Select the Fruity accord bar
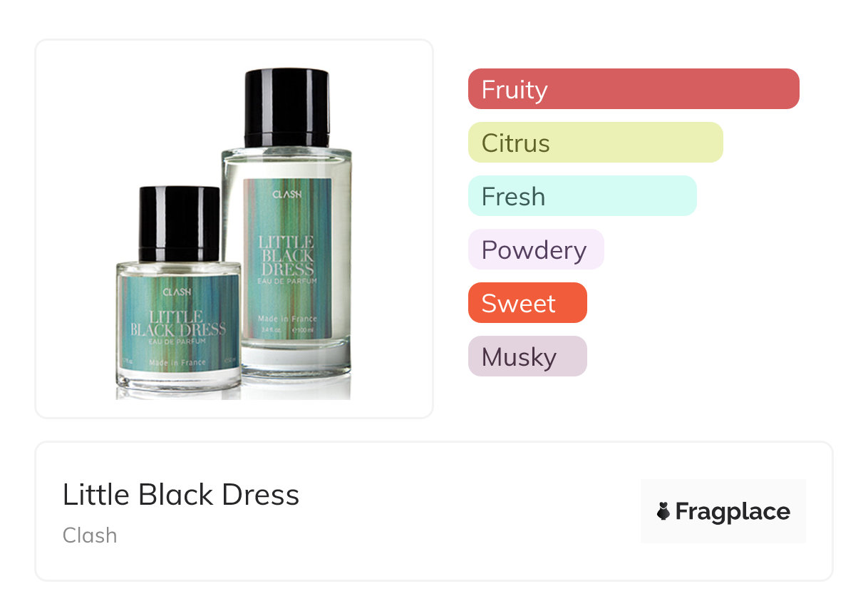This screenshot has width=868, height=616. click(x=634, y=89)
